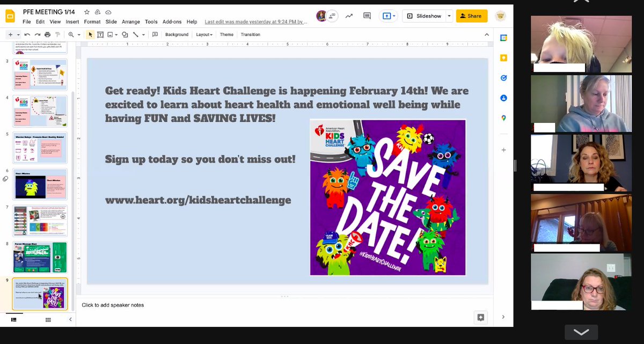The height and width of the screenshot is (344, 644).
Task: Open comment history
Action: coord(368,16)
